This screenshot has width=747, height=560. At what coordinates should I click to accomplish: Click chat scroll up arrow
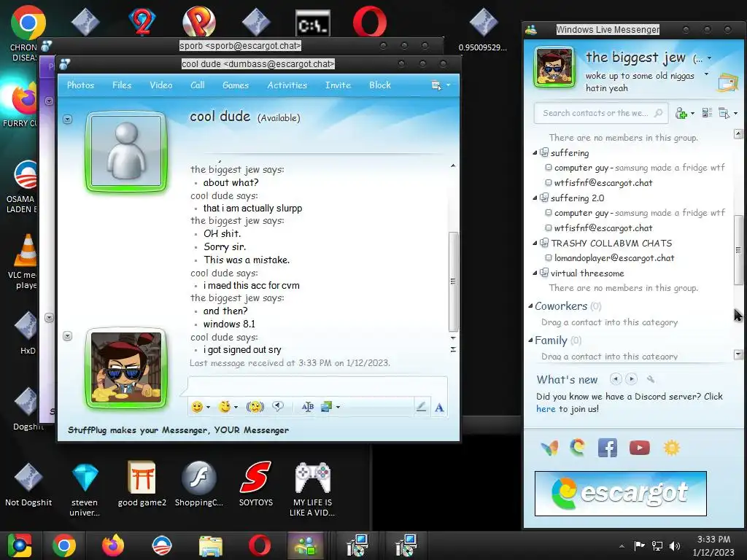pos(453,166)
